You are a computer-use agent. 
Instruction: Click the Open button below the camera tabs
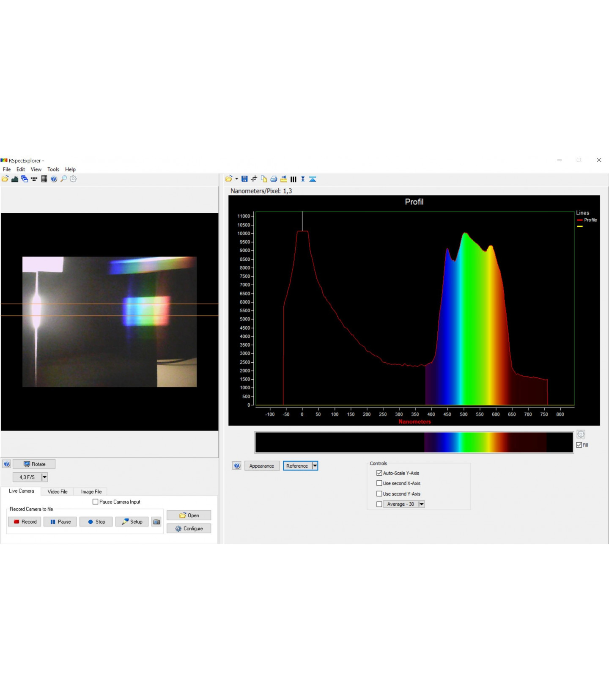tap(189, 515)
